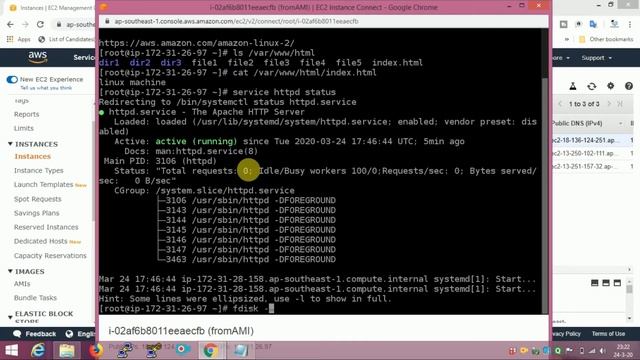Open Firefox from taskbar
The width and height of the screenshot is (640, 360).
tap(96, 350)
